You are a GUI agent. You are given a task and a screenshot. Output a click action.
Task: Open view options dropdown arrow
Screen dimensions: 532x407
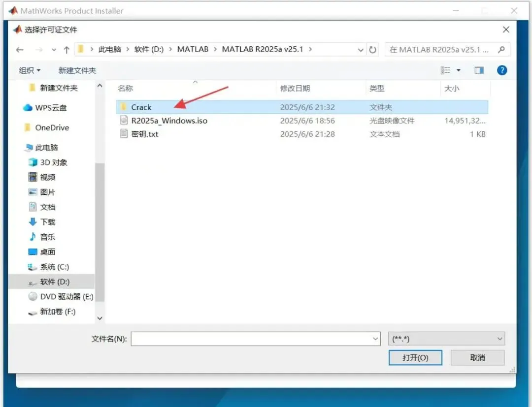tap(459, 70)
